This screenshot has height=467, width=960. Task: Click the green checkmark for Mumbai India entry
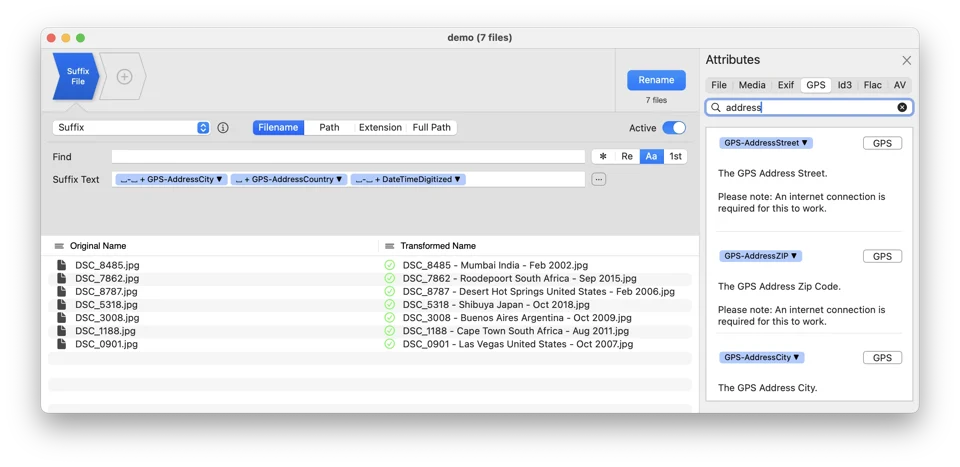point(389,265)
